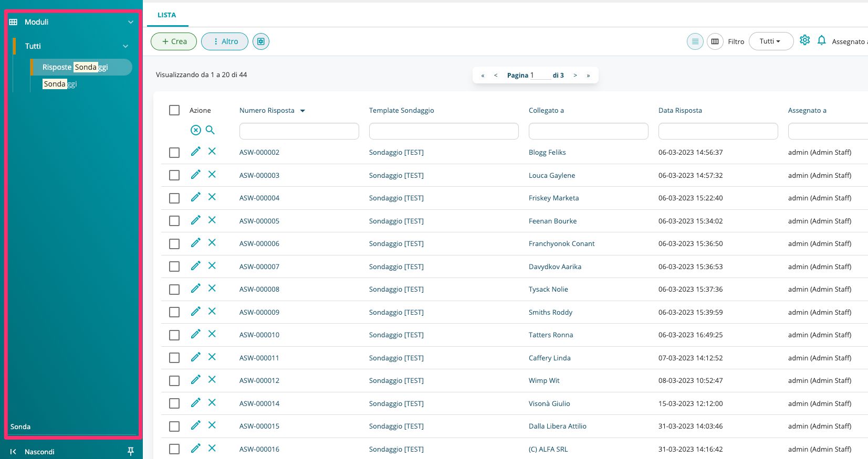Viewport: 868px width, 459px height.
Task: Edit record ASW-000007 with the pencil icon
Action: (195, 265)
